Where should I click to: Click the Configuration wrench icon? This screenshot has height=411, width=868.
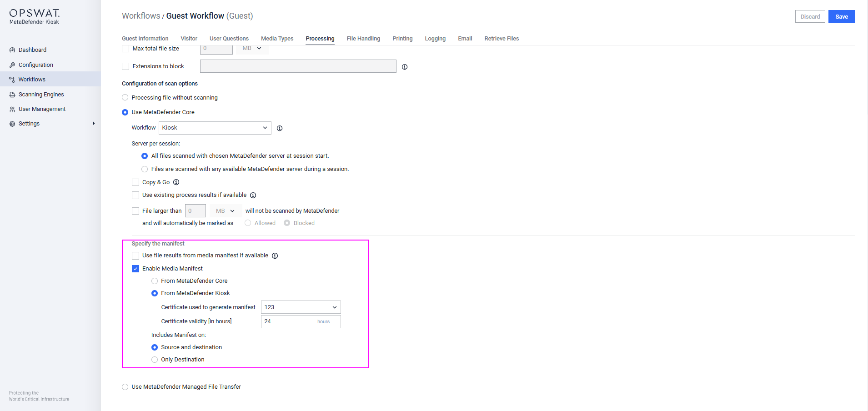tap(12, 65)
